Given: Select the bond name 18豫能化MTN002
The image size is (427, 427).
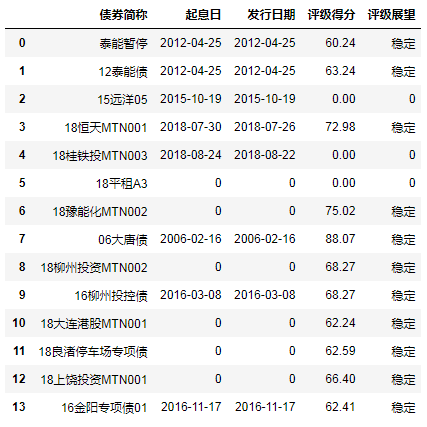Looking at the screenshot, I should [x=100, y=211].
